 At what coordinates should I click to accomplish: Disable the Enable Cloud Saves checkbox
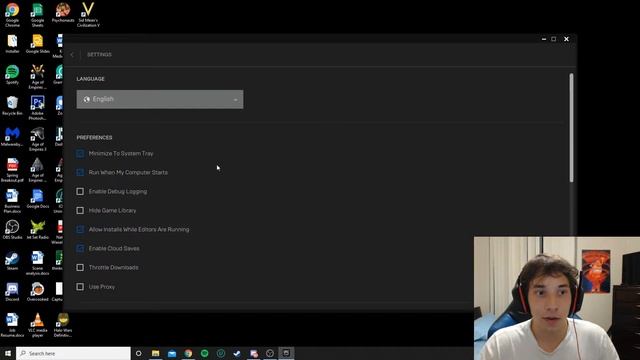[x=80, y=248]
